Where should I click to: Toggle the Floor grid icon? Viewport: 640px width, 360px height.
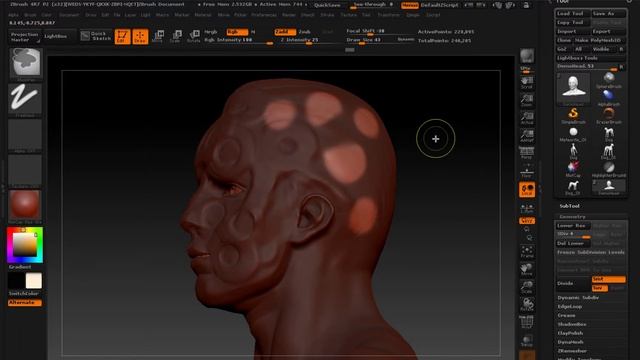pyautogui.click(x=527, y=171)
